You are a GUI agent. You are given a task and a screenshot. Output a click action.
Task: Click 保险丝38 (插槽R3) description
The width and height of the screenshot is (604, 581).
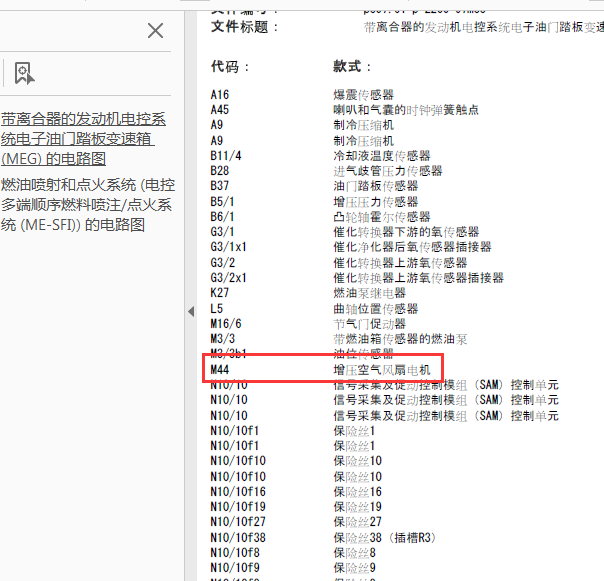point(385,537)
